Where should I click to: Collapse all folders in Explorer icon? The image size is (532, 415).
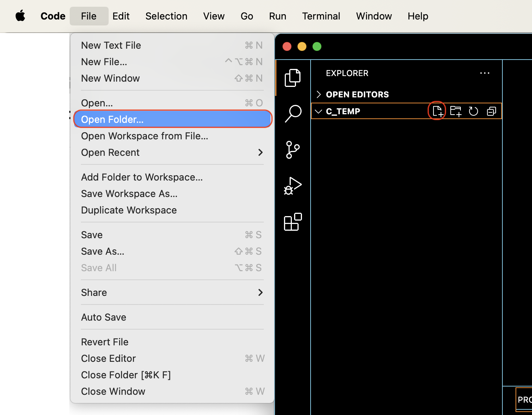[492, 111]
